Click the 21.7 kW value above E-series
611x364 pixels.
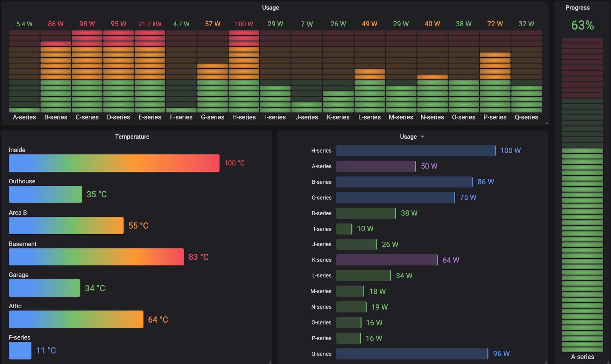pos(150,24)
